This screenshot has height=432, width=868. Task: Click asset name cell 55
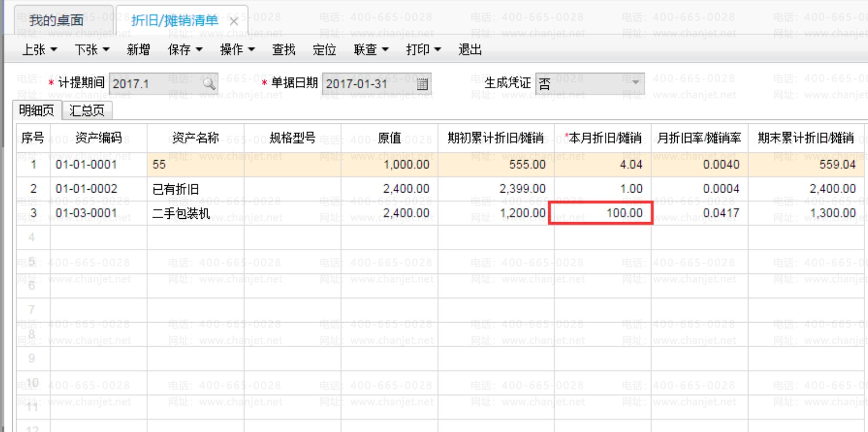[196, 165]
